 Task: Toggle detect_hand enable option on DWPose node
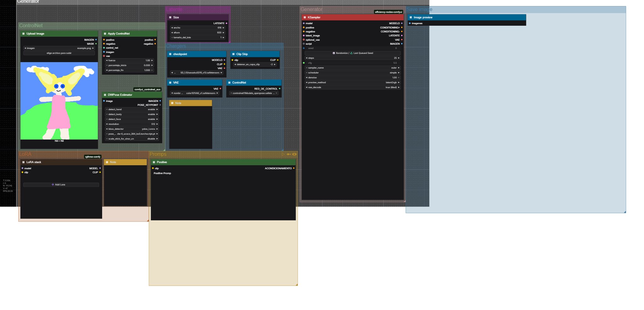coord(132,110)
